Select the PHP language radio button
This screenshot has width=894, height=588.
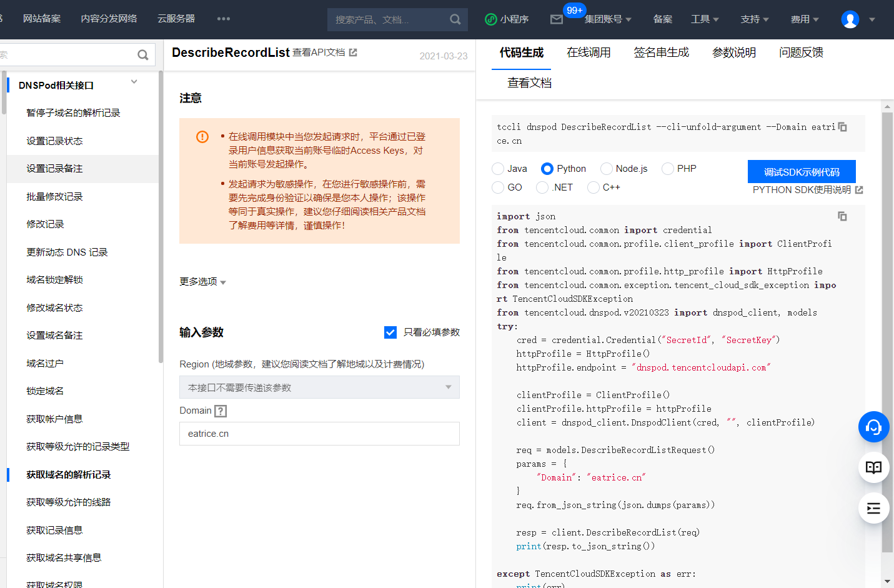point(668,169)
